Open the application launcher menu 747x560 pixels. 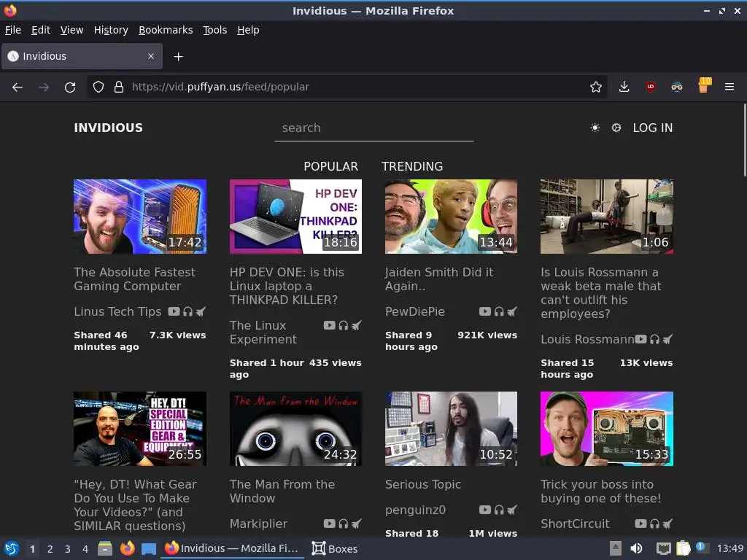click(x=12, y=548)
